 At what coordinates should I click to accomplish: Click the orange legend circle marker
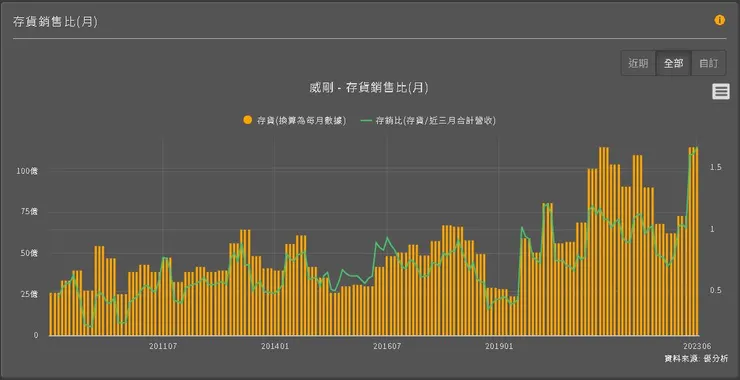click(247, 120)
